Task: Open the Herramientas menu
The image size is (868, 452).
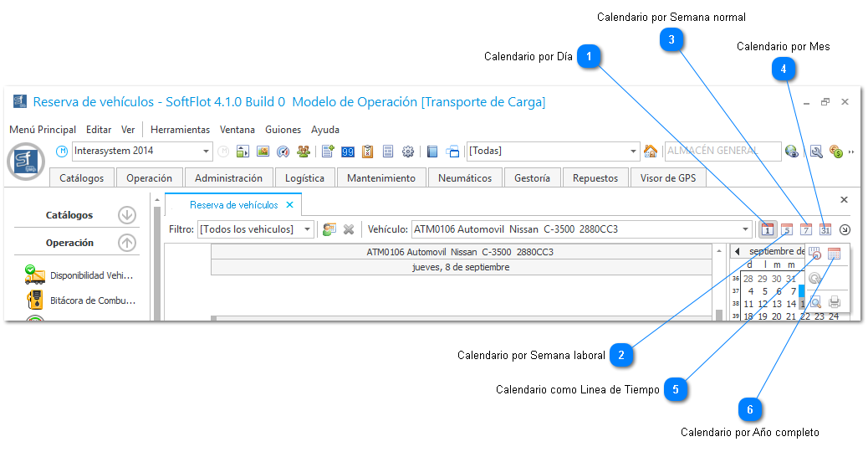Action: 180,130
